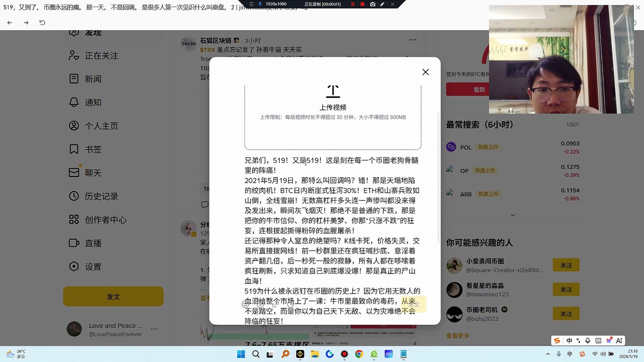The image size is (644, 362).
Task: Open File Explorer from the taskbar
Action: click(314, 354)
